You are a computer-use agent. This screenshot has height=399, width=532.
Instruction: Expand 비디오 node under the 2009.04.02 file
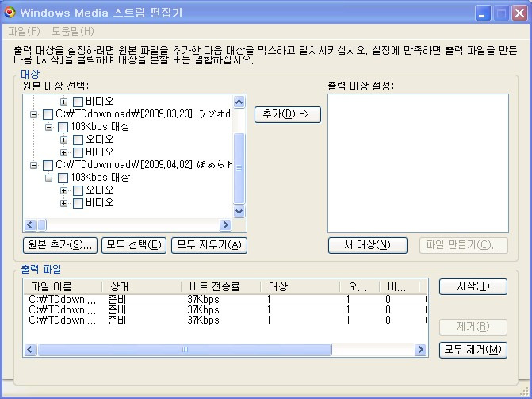coord(63,203)
